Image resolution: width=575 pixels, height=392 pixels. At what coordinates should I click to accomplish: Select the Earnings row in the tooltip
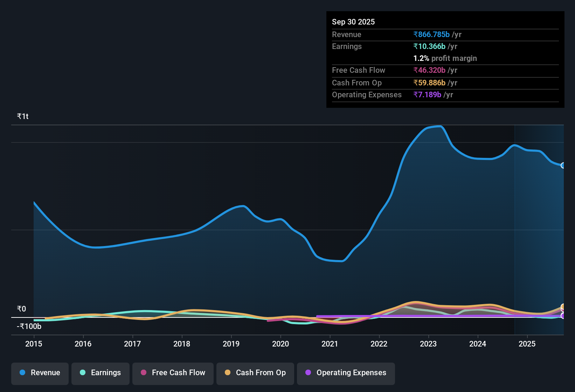[x=445, y=46]
